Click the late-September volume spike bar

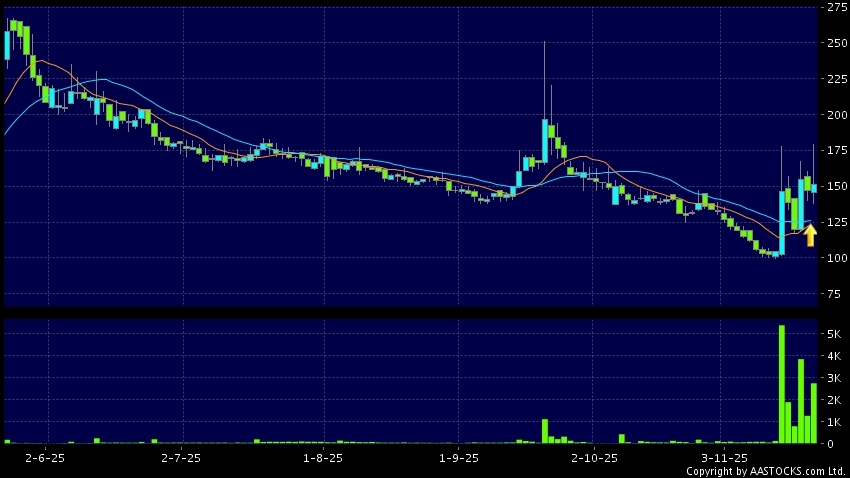545,431
